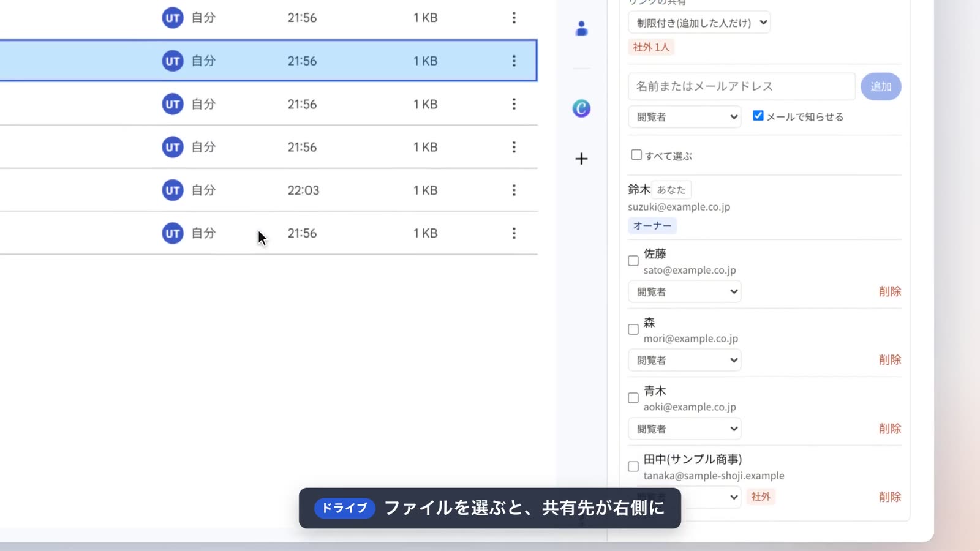
Task: Open the colorful C add-on icon
Action: coord(581,108)
